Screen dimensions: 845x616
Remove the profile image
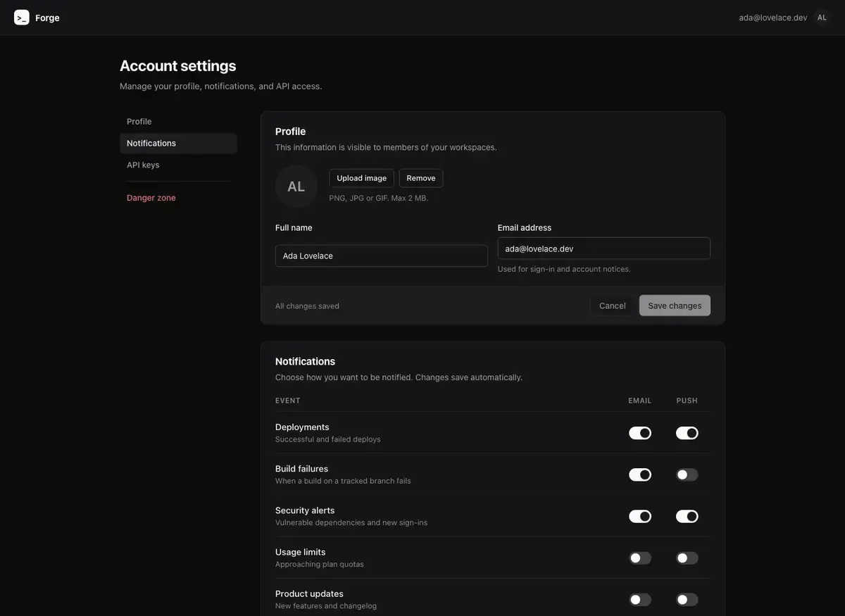[421, 178]
